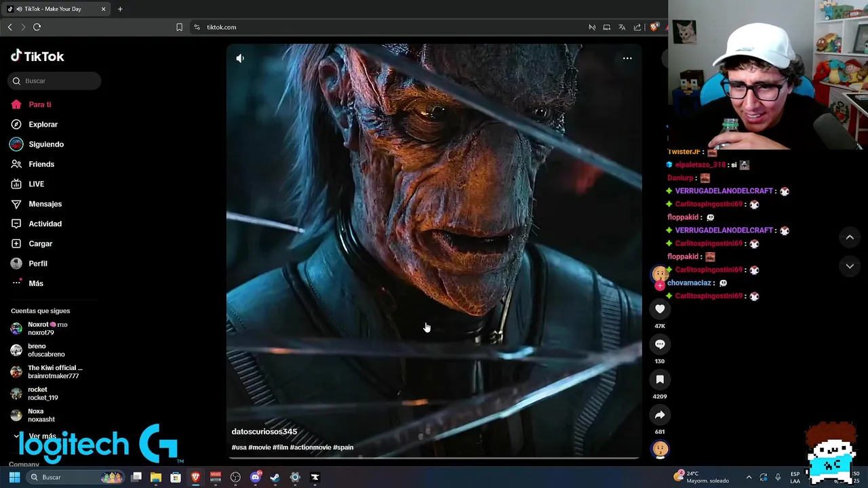The height and width of the screenshot is (488, 868).
Task: Go to next video with down chevron
Action: pyautogui.click(x=850, y=266)
